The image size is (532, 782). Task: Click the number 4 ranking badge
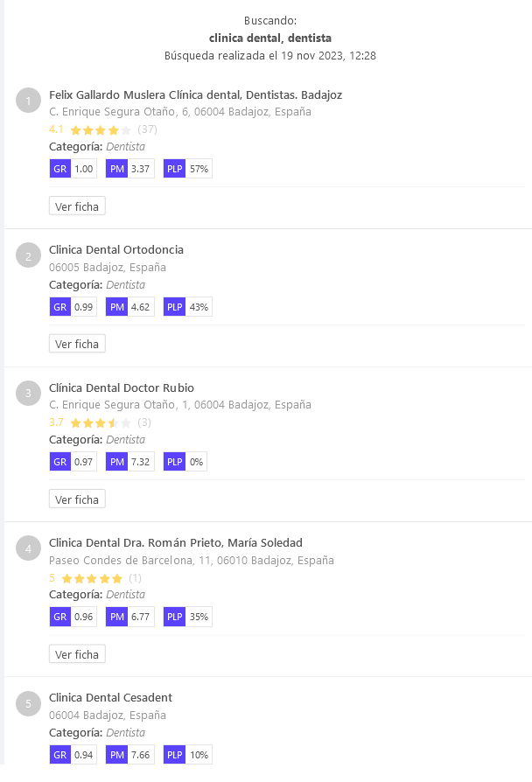click(x=29, y=548)
